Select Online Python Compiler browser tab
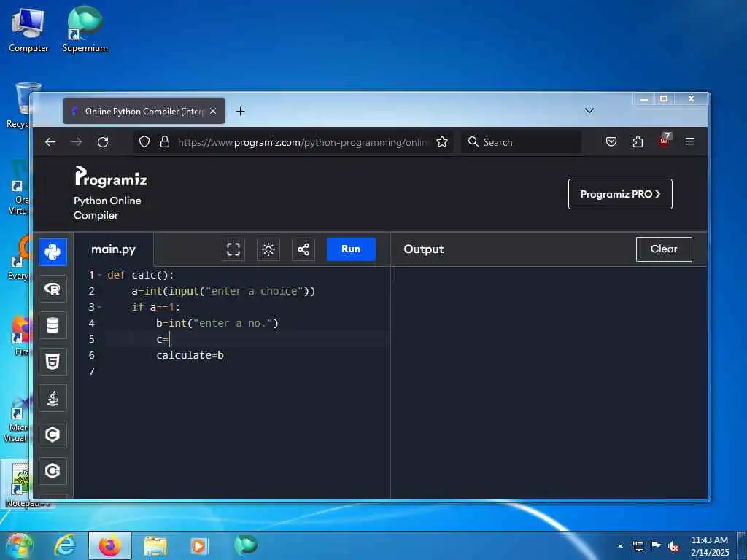747x560 pixels. click(144, 111)
